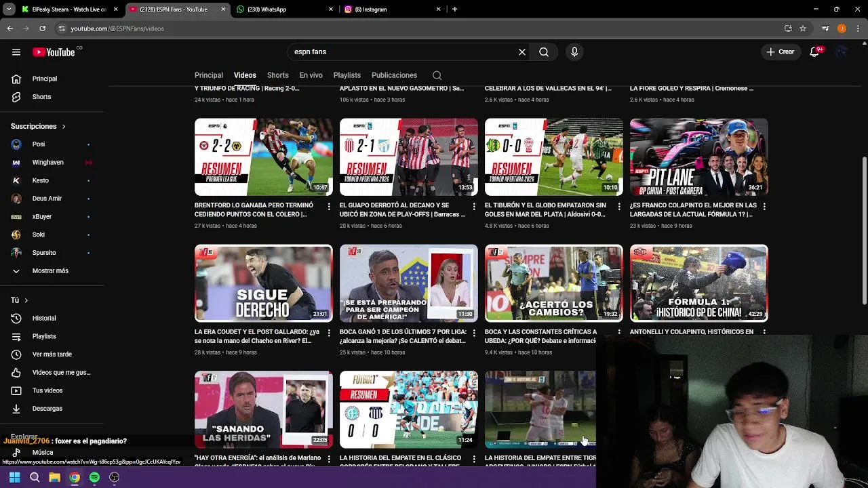Open options menu for Franco Colapinto video
This screenshot has height=488, width=868.
pos(764,206)
